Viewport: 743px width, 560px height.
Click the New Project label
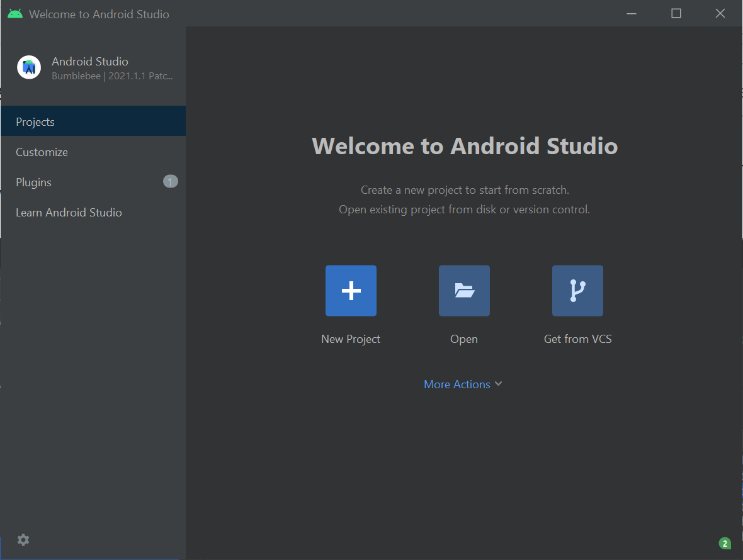point(351,339)
